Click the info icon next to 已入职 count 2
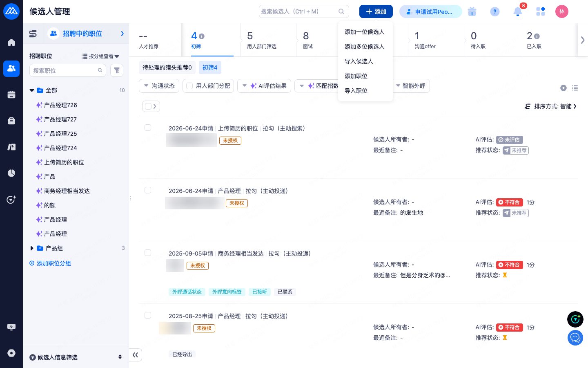 (537, 36)
